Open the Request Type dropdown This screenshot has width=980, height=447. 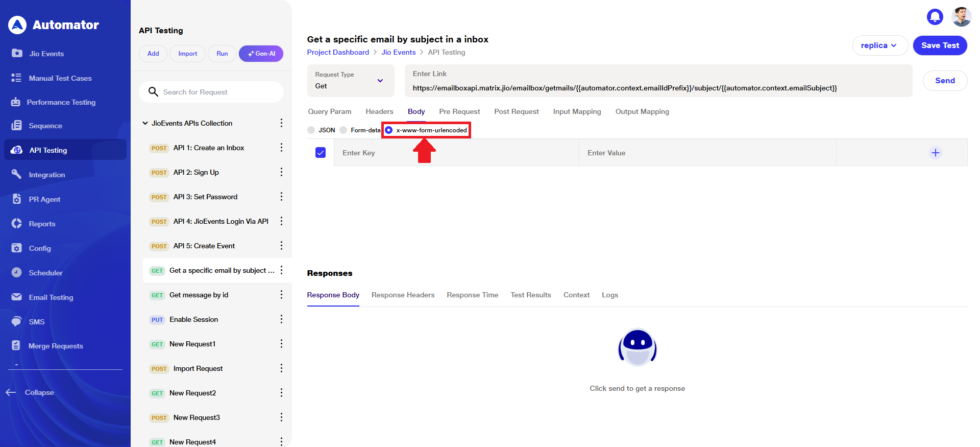(350, 81)
